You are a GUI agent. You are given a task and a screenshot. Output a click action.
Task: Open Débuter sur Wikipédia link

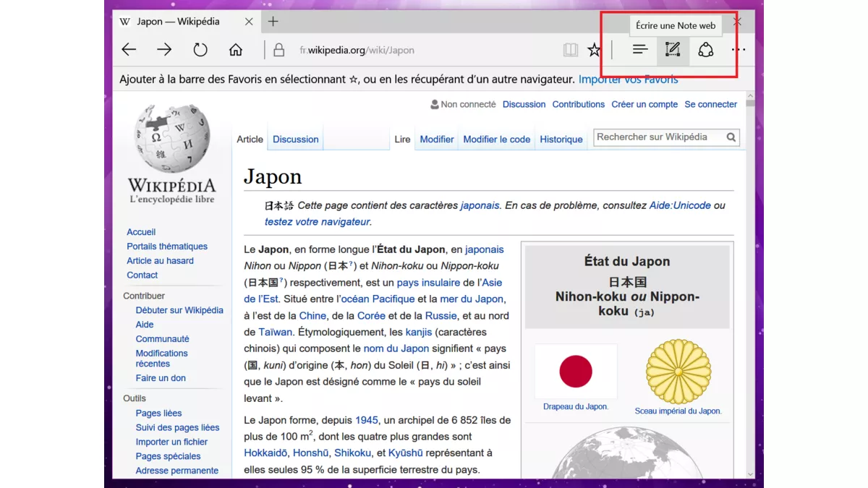click(x=179, y=310)
